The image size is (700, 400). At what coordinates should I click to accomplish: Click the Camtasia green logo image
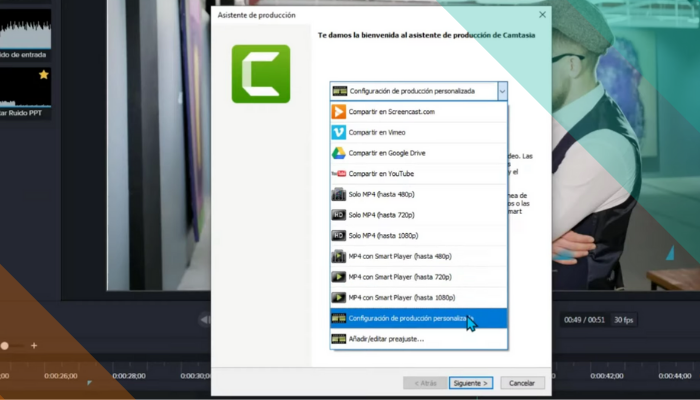point(261,74)
